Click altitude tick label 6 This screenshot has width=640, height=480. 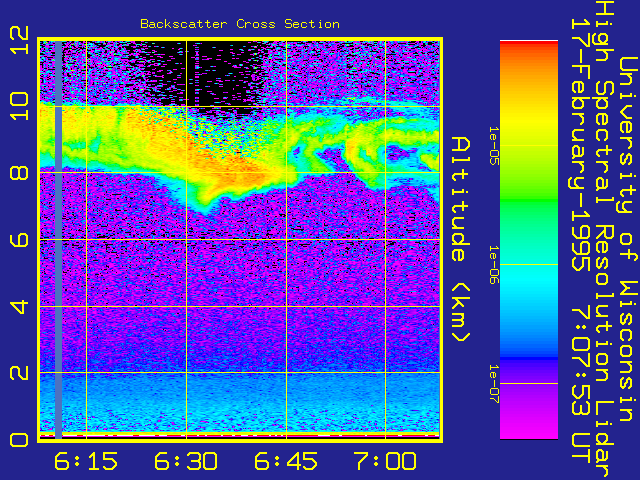pyautogui.click(x=20, y=239)
